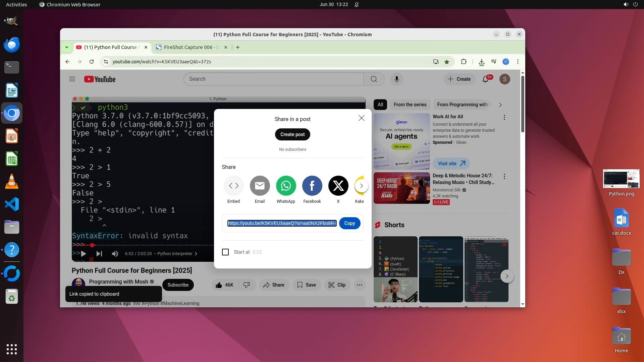Share the video to Facebook
Viewport: 644px width, 362px height.
click(312, 186)
